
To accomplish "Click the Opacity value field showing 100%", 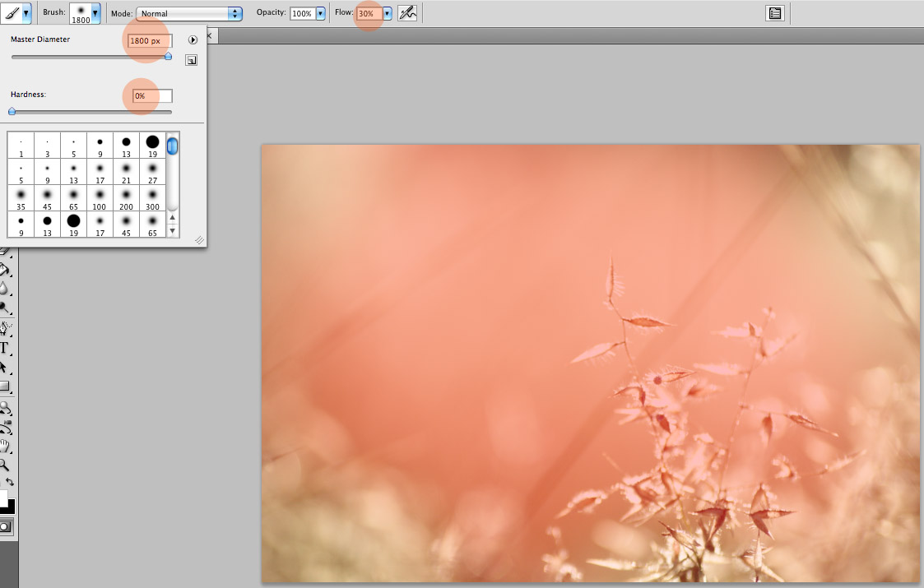I will (x=302, y=13).
